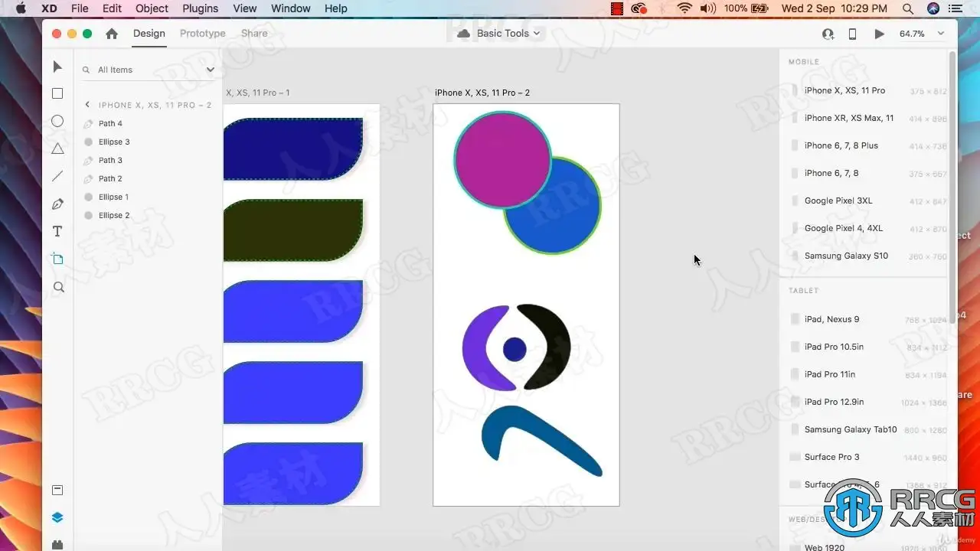Open the Mobile Preview icon

coord(852,34)
